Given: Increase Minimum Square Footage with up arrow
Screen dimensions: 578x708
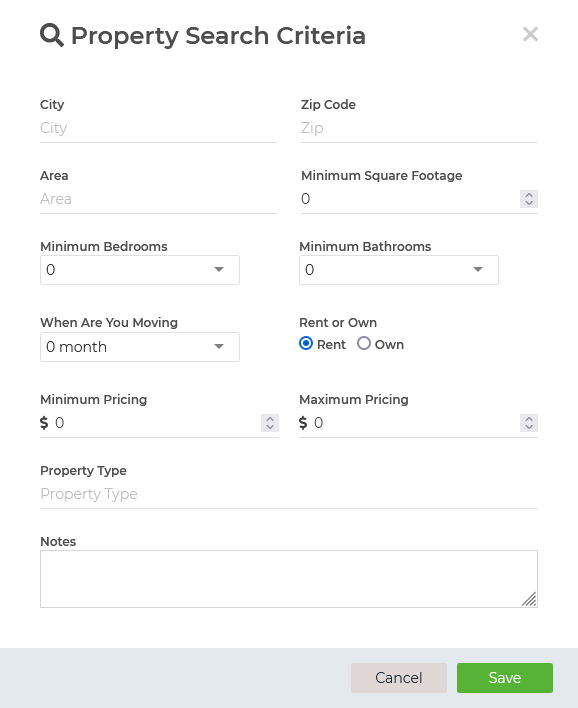Looking at the screenshot, I should click(529, 195).
